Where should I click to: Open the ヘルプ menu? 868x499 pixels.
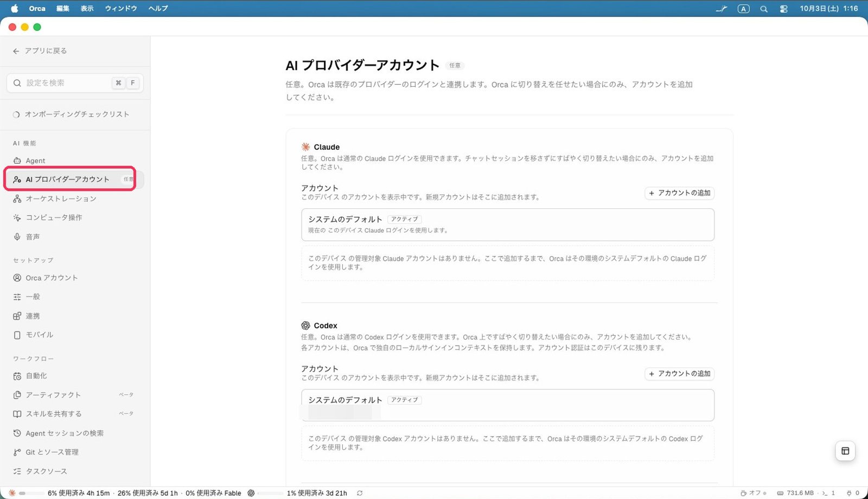coord(158,8)
